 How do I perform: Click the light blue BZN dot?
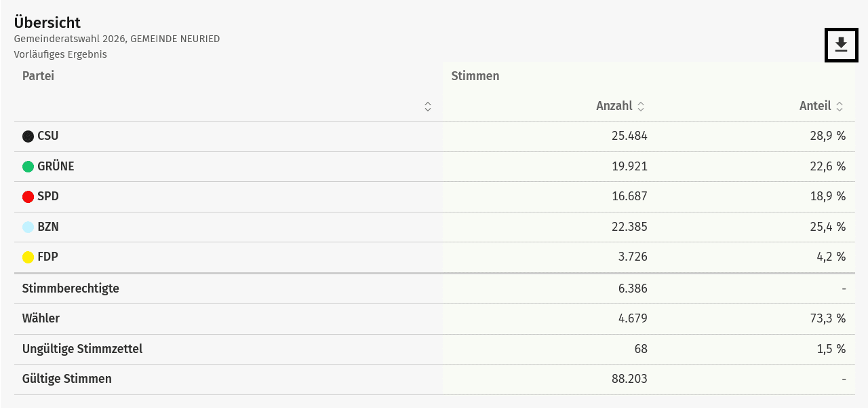(28, 227)
